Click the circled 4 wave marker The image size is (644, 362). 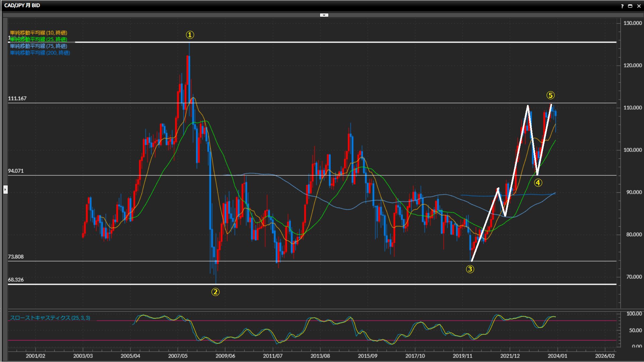(x=538, y=183)
